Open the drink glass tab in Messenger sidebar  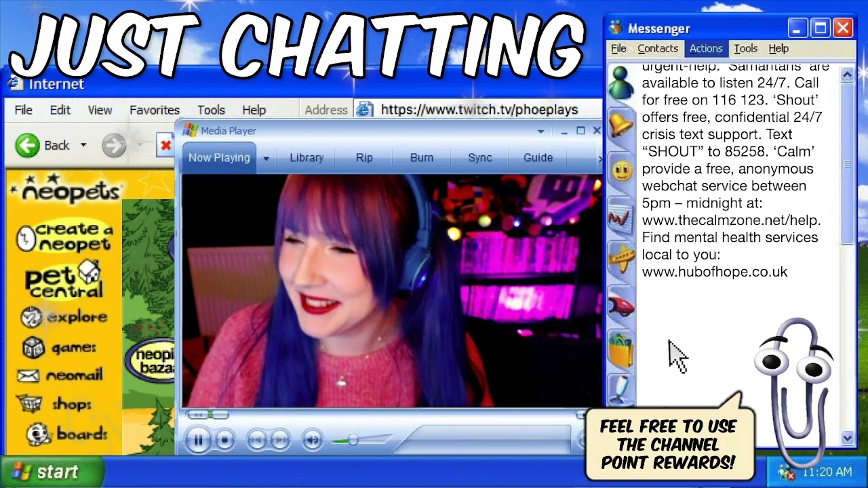621,390
